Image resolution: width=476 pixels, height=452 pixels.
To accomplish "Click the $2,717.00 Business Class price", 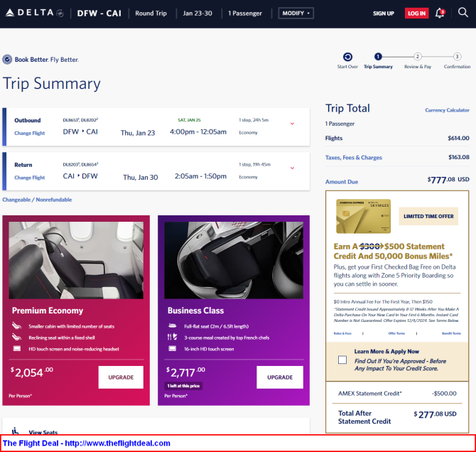I will [185, 372].
